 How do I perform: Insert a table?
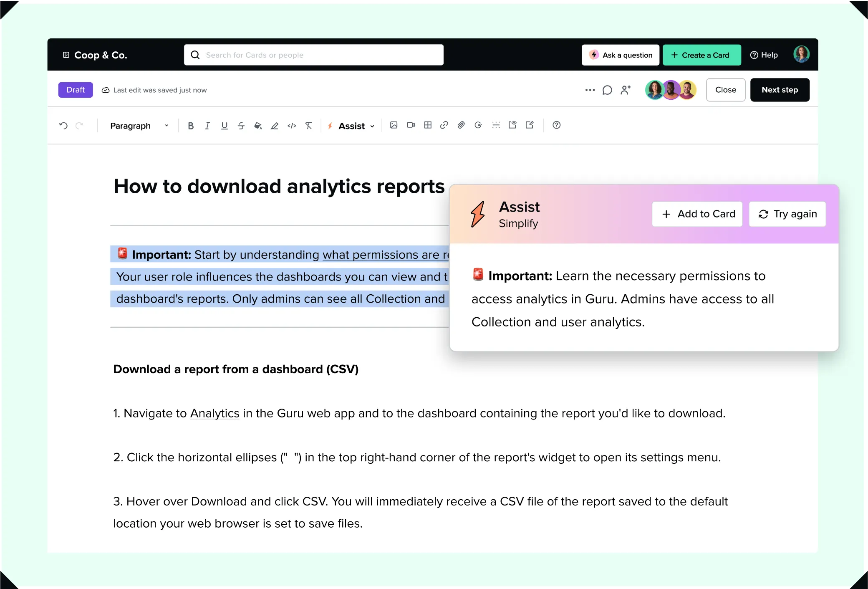(427, 125)
